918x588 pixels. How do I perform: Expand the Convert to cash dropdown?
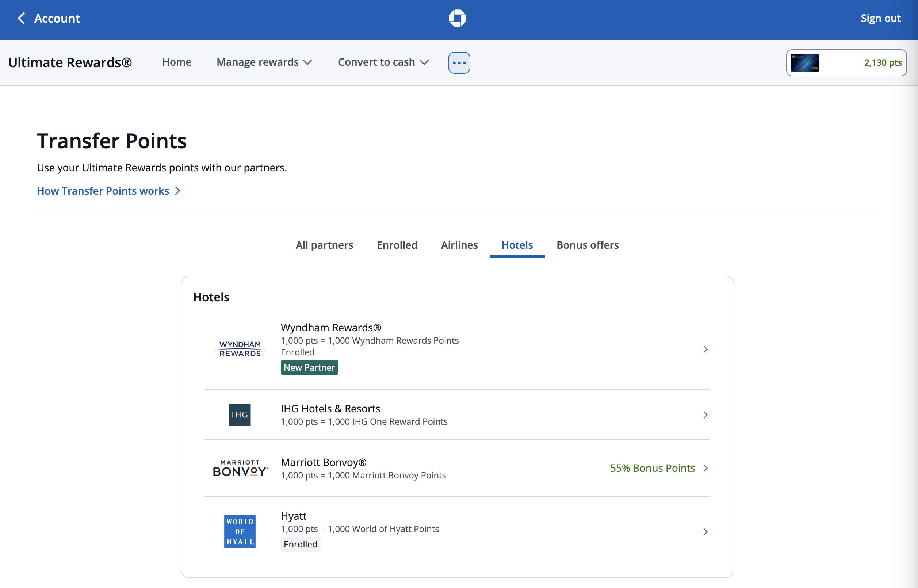[384, 62]
